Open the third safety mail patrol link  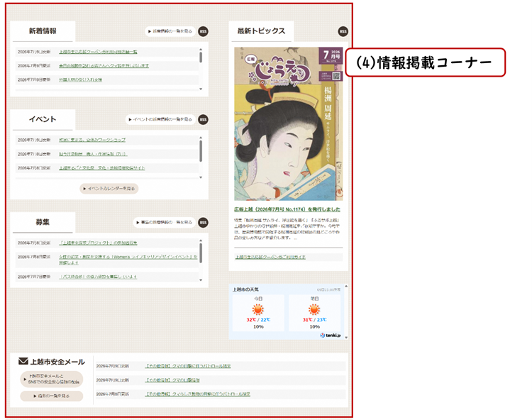[198, 394]
